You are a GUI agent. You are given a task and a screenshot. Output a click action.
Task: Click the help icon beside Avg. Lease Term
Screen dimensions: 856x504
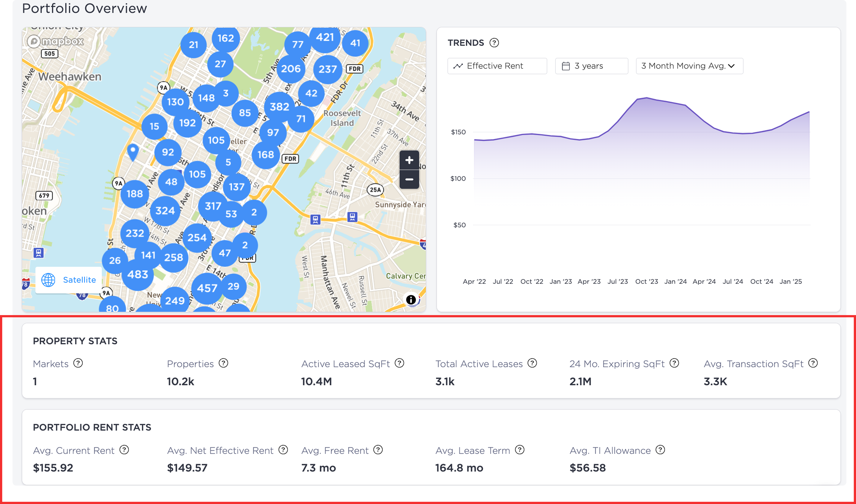[x=519, y=450]
